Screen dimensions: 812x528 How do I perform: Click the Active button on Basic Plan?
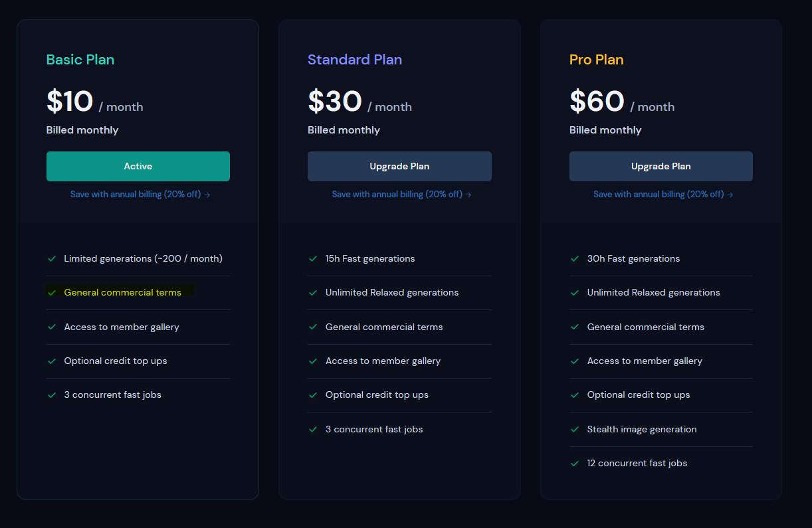[138, 166]
